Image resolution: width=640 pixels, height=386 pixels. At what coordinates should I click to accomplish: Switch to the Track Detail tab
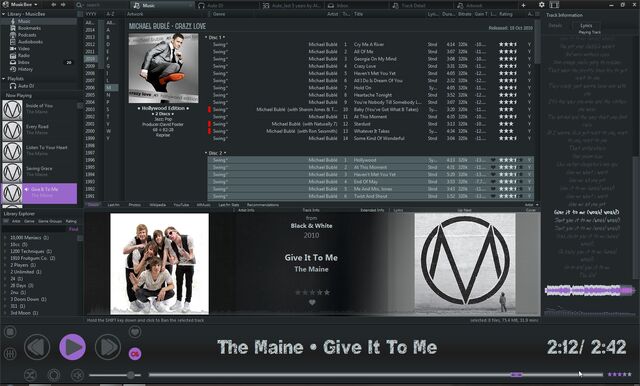[421, 5]
